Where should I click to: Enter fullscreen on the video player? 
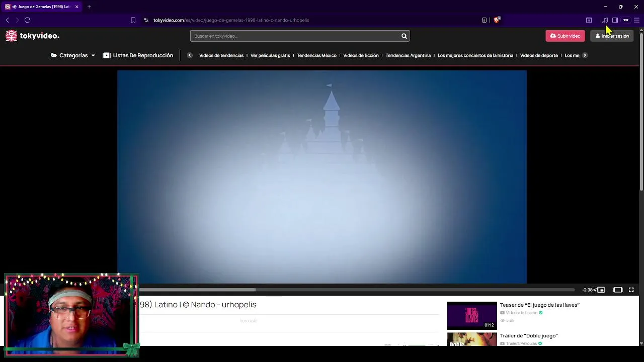coord(631,290)
